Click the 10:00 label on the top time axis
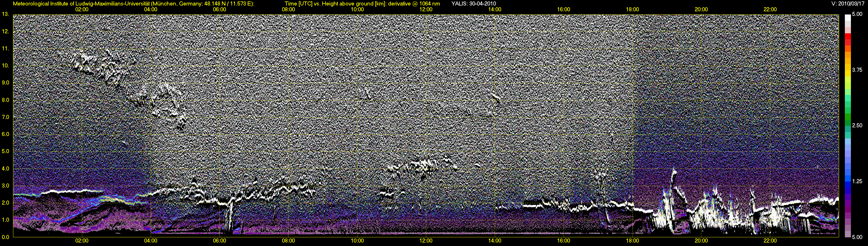Image resolution: width=868 pixels, height=246 pixels. click(x=357, y=10)
